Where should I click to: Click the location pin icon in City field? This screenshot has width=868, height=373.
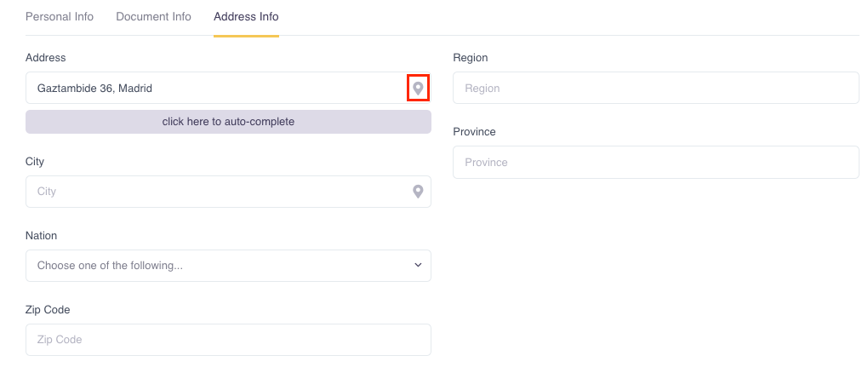tap(418, 192)
